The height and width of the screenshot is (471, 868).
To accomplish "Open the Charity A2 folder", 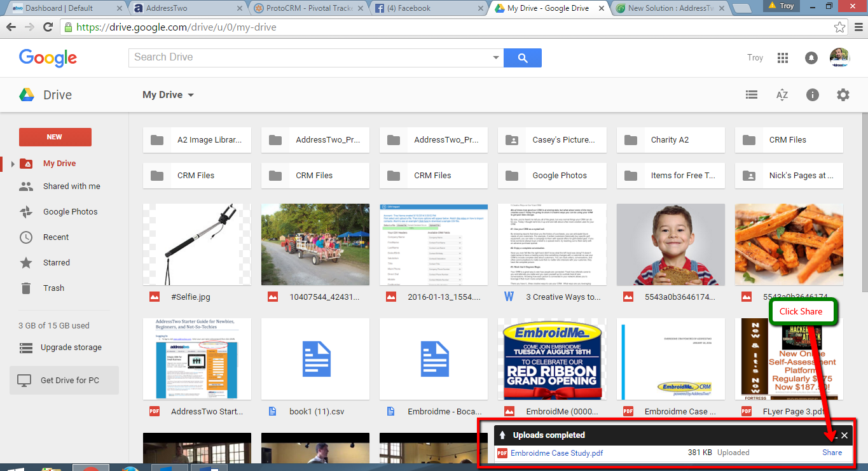I will (x=670, y=140).
